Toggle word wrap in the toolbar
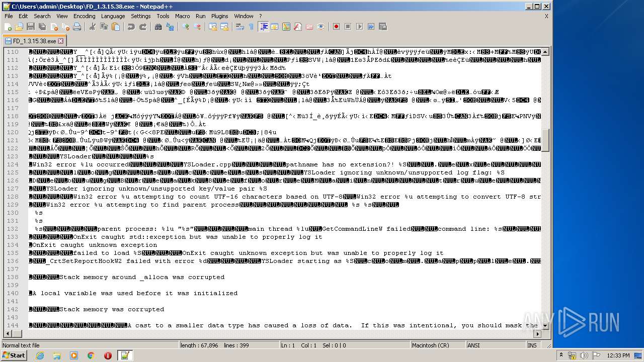 240,27
